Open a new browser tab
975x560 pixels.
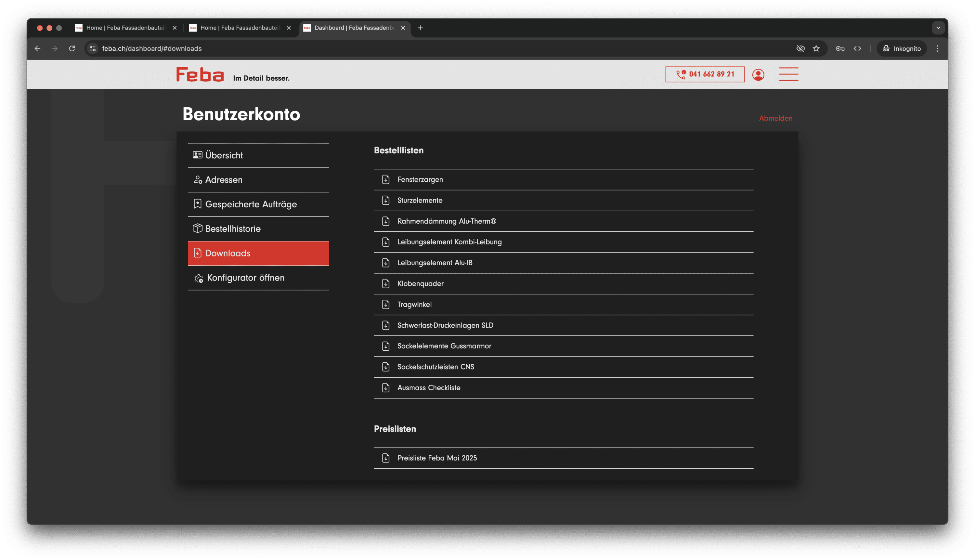[420, 28]
